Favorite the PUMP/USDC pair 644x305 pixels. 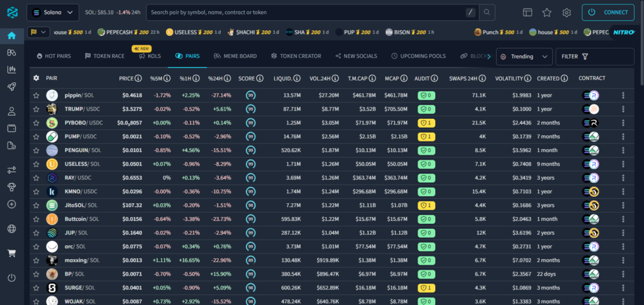click(36, 136)
